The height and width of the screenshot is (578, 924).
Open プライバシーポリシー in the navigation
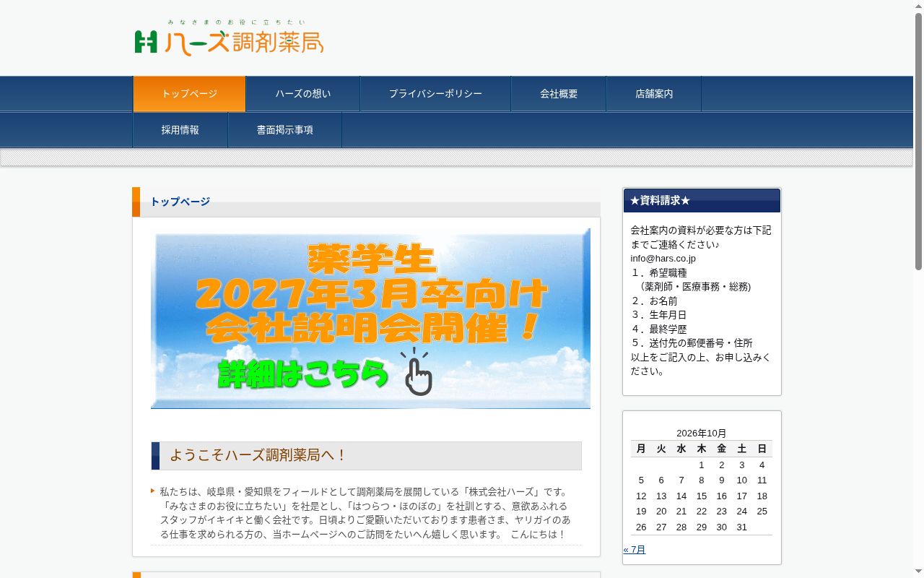435,94
